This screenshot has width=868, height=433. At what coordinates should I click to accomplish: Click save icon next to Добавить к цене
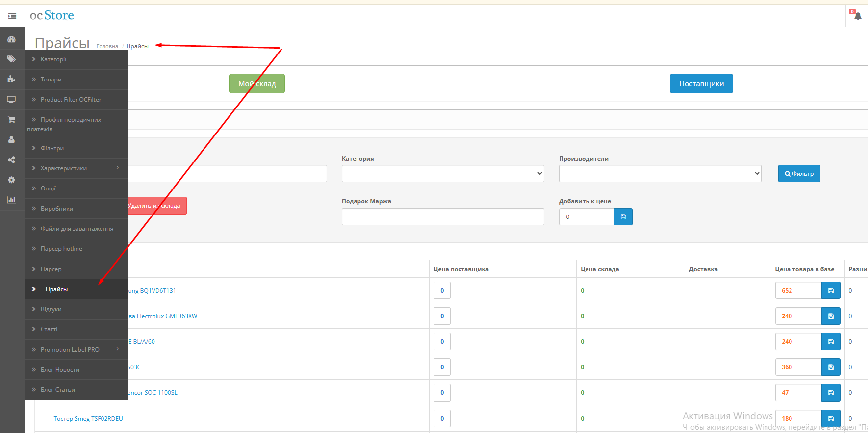pos(623,217)
